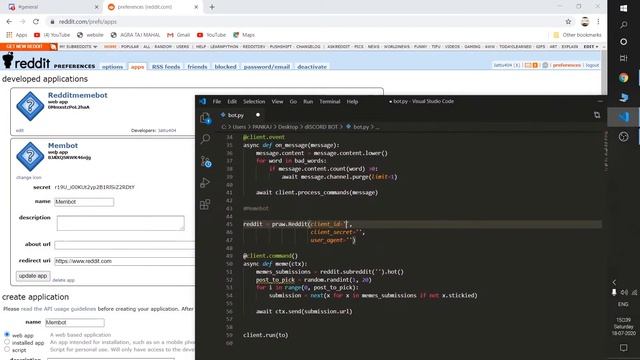Click the about url input field
The width and height of the screenshot is (640, 360).
pyautogui.click(x=124, y=245)
